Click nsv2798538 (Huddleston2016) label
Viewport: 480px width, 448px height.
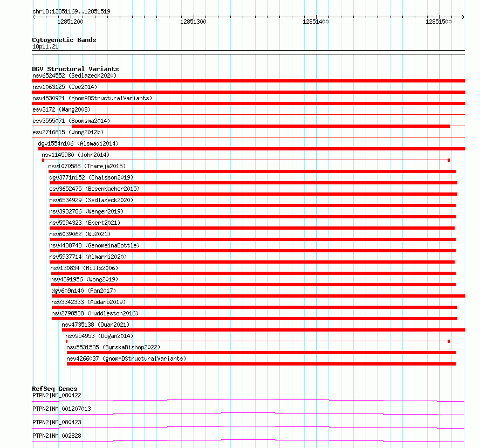(95, 313)
